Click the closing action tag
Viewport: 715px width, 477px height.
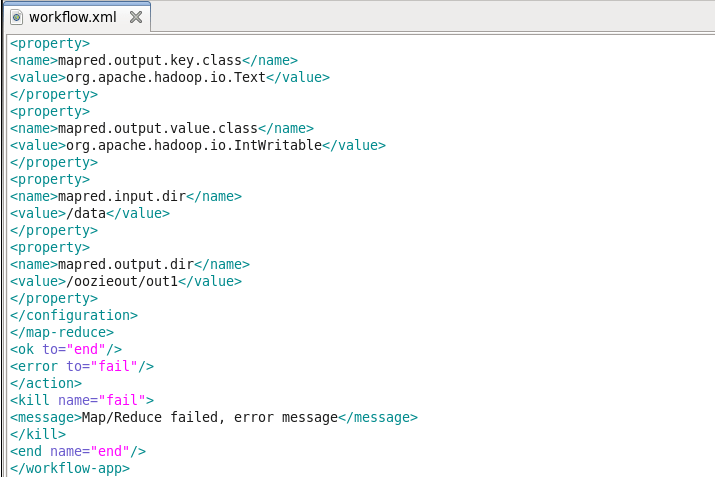pyautogui.click(x=46, y=383)
